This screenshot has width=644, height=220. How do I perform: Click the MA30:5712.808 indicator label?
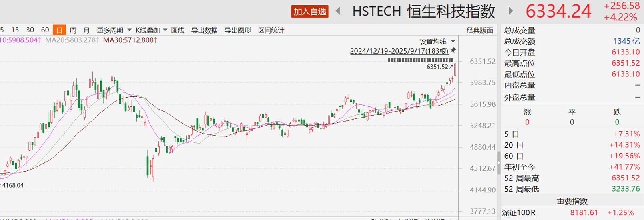(x=130, y=40)
